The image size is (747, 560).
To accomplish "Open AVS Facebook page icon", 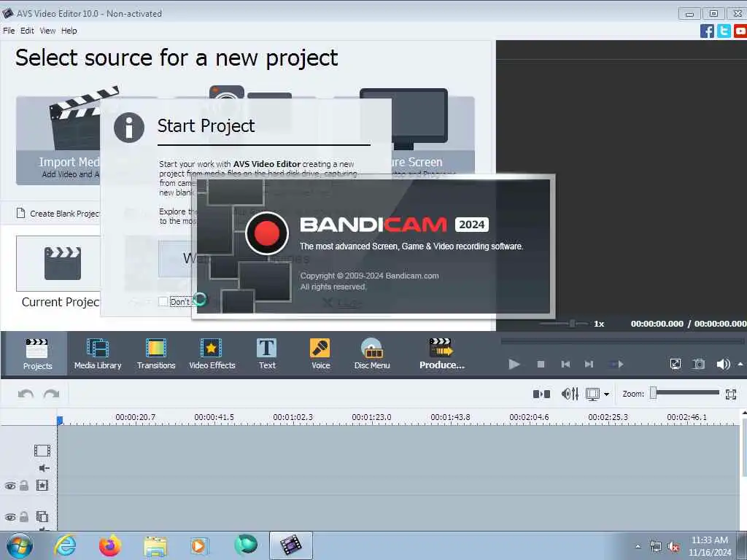I will pyautogui.click(x=707, y=31).
